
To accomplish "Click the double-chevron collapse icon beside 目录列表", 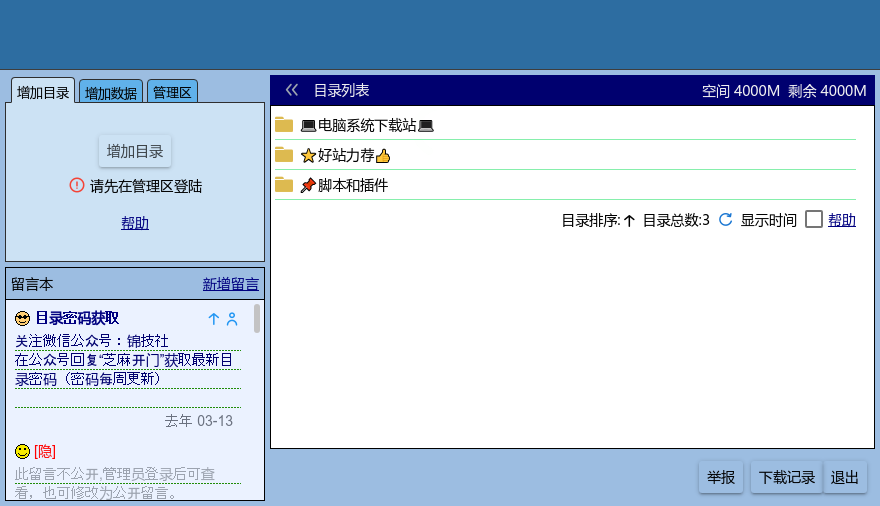I will [292, 90].
